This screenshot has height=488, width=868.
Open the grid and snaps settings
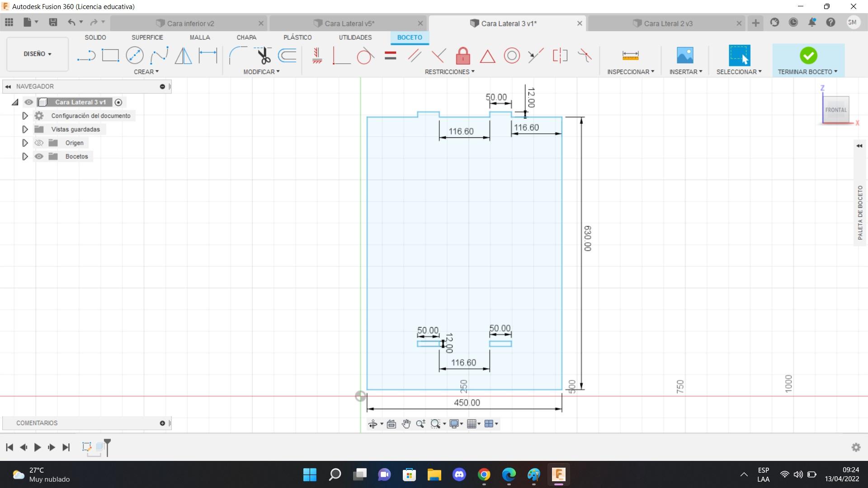coord(473,424)
